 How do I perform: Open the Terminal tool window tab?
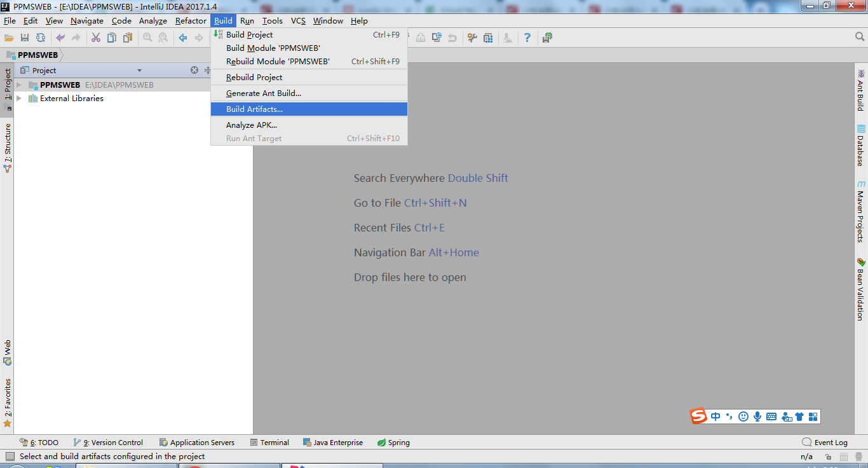pyautogui.click(x=270, y=443)
